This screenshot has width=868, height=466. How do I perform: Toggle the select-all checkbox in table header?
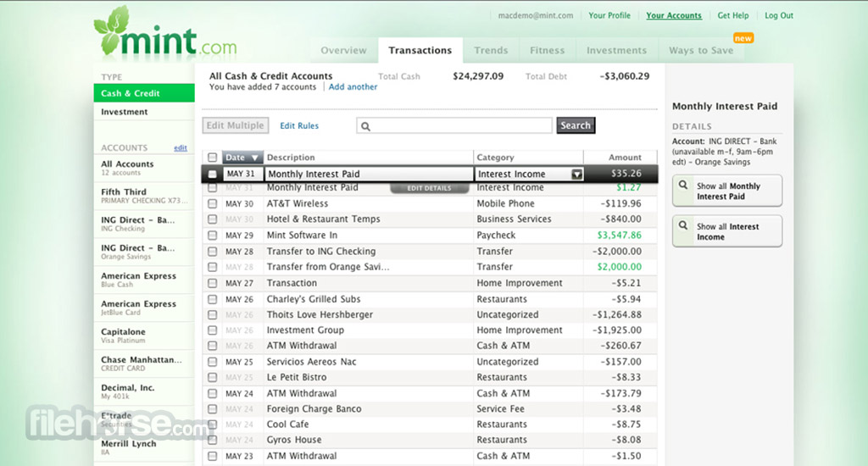tap(212, 158)
